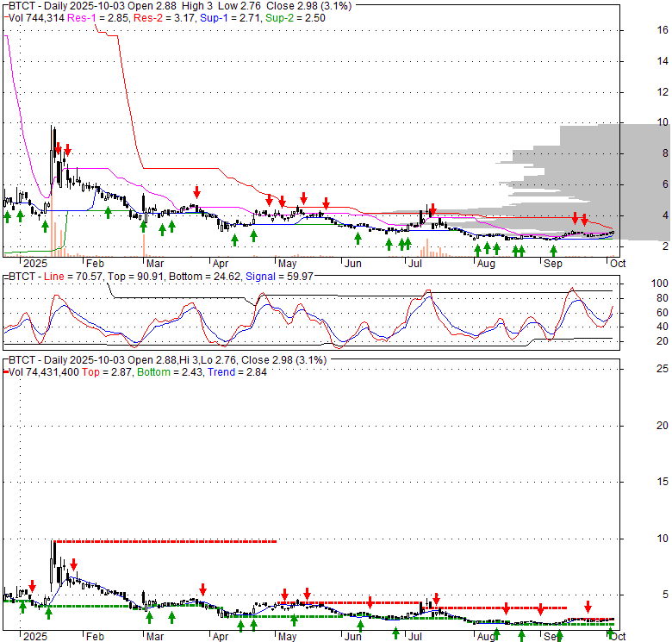Click the 12 price label on top chart axis
The image size is (672, 642).
coord(663,92)
